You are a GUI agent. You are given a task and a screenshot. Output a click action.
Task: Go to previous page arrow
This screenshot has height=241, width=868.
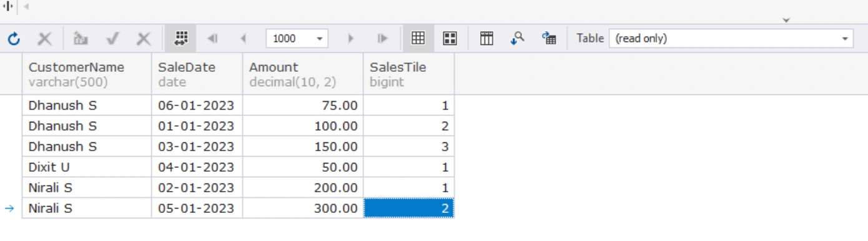click(244, 39)
